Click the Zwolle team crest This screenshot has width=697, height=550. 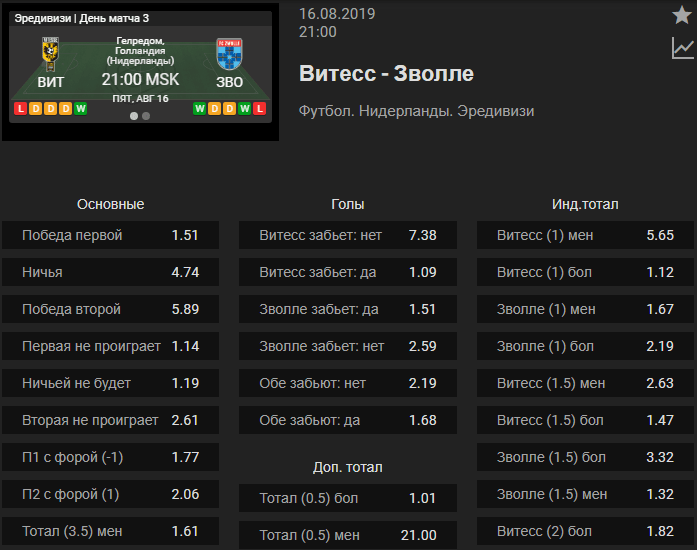click(x=229, y=54)
